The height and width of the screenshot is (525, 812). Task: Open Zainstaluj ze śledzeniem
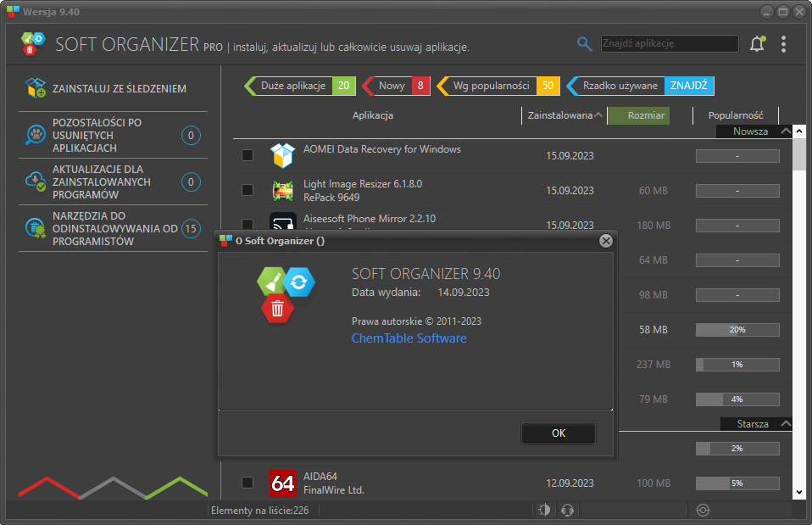(x=113, y=88)
